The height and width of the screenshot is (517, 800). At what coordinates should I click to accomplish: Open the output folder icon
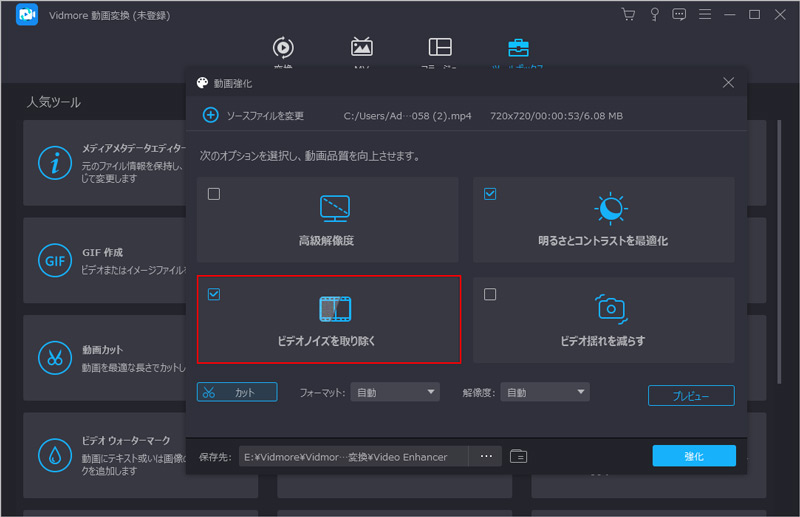518,456
